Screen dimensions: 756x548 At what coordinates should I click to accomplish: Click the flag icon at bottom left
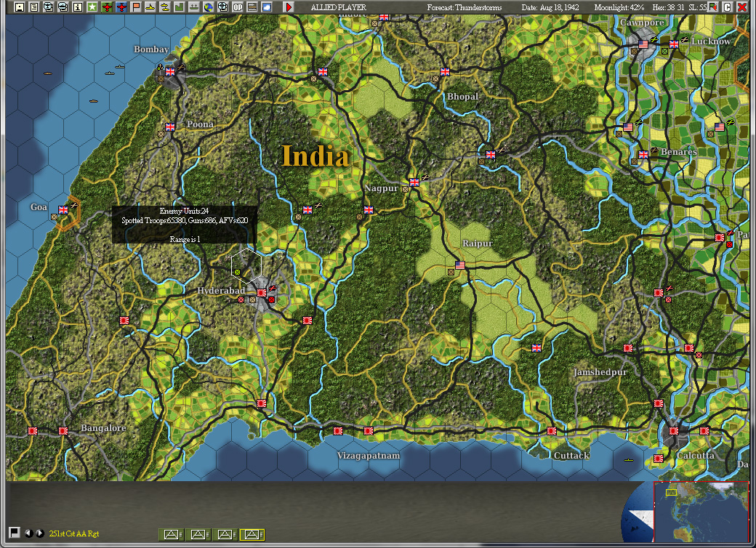15,533
